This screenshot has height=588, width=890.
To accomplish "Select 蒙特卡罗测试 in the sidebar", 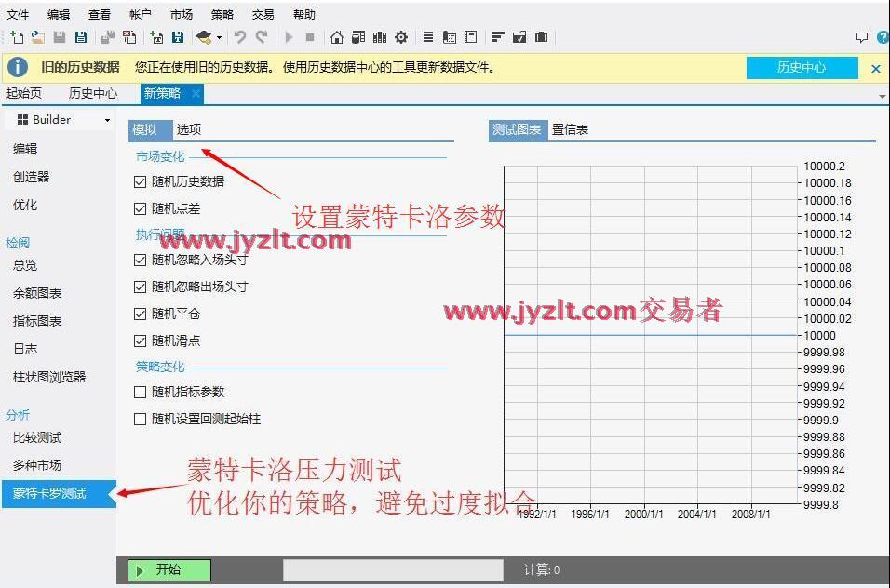I will (59, 493).
